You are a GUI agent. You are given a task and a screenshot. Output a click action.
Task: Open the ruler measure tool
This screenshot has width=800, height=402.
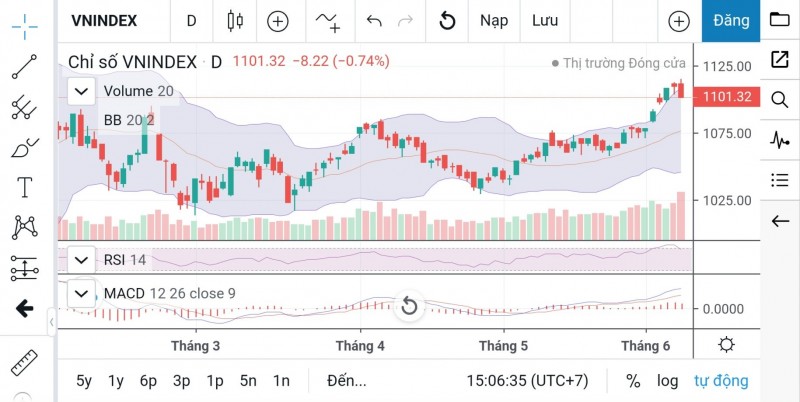click(x=24, y=361)
